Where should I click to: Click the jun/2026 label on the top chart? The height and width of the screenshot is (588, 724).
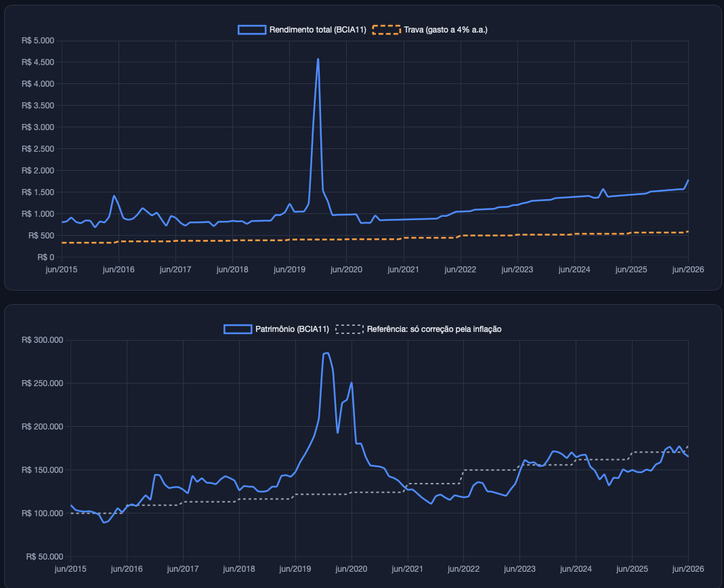click(688, 270)
